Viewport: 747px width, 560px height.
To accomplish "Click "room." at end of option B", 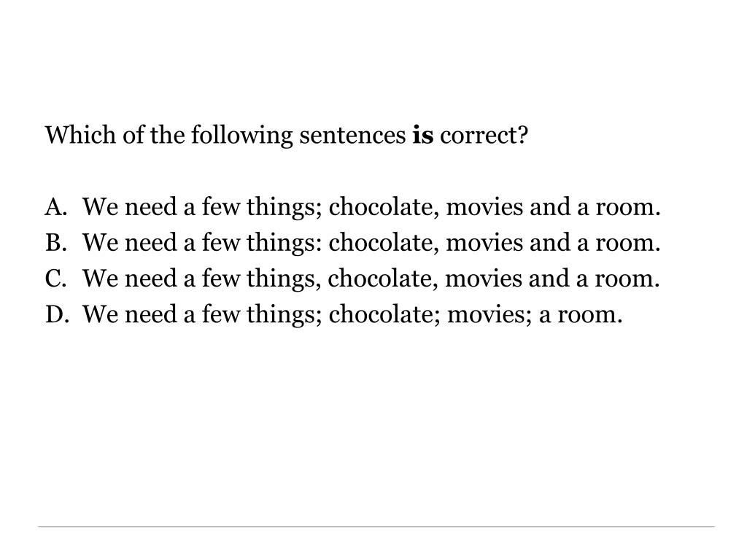I will pos(628,244).
